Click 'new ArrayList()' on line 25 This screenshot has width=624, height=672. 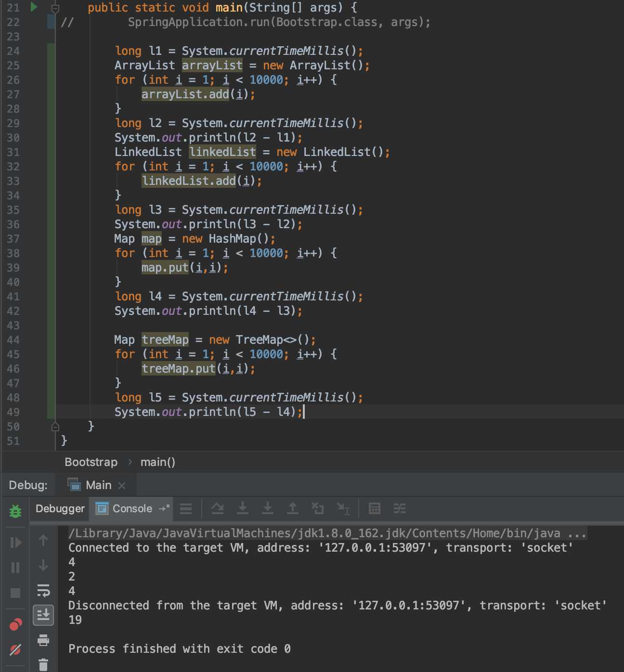[x=313, y=65]
